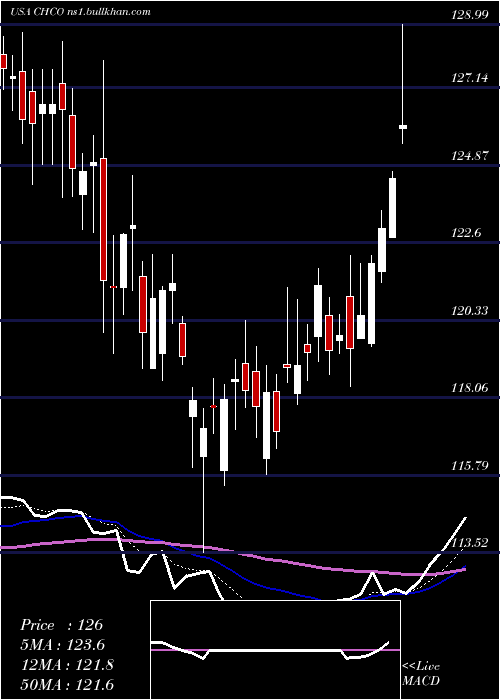
Task: Click the 124.87 price axis label
Action: tap(469, 156)
